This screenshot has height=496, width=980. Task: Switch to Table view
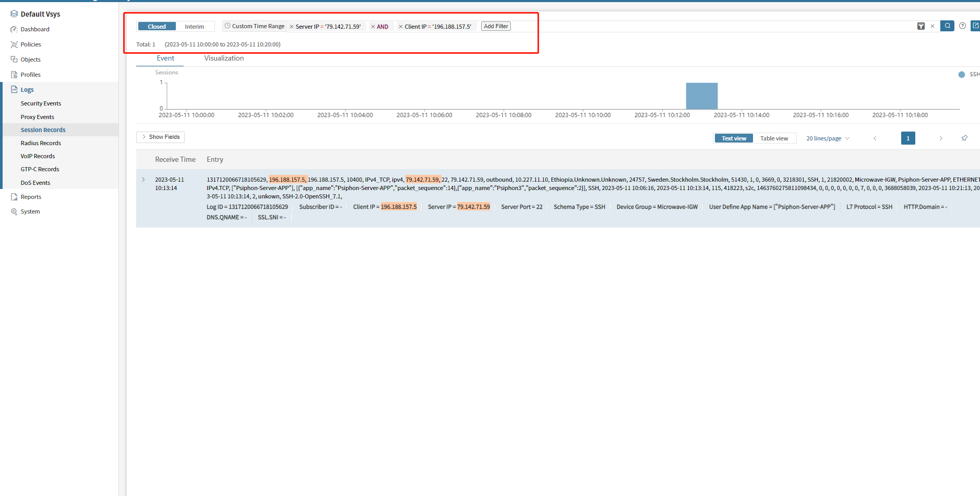(x=774, y=138)
